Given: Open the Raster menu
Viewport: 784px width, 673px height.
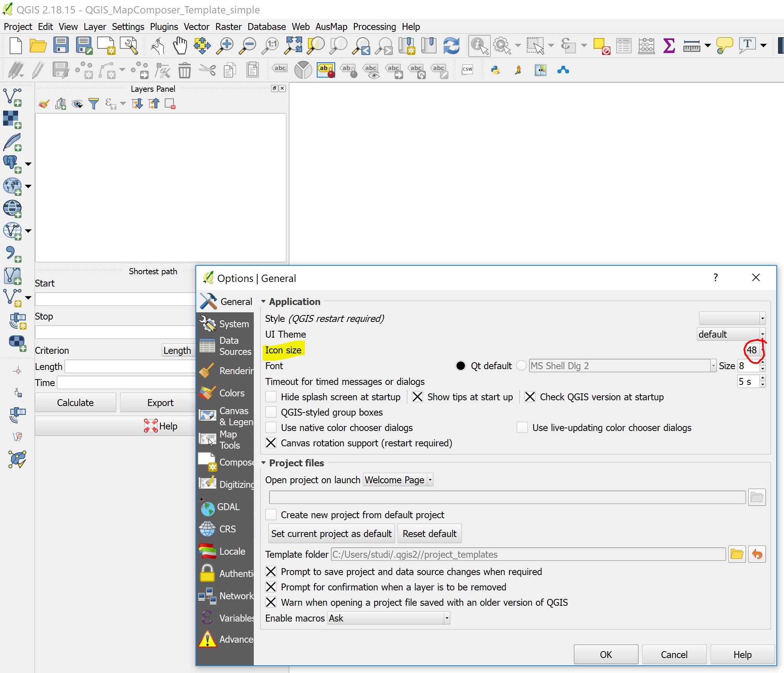Looking at the screenshot, I should 228,27.
